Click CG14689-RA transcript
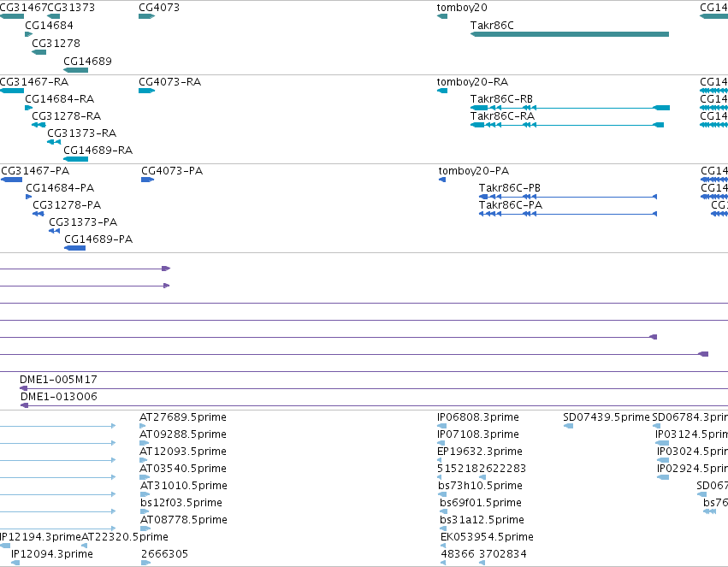Image resolution: width=728 pixels, height=567 pixels. coord(75,159)
